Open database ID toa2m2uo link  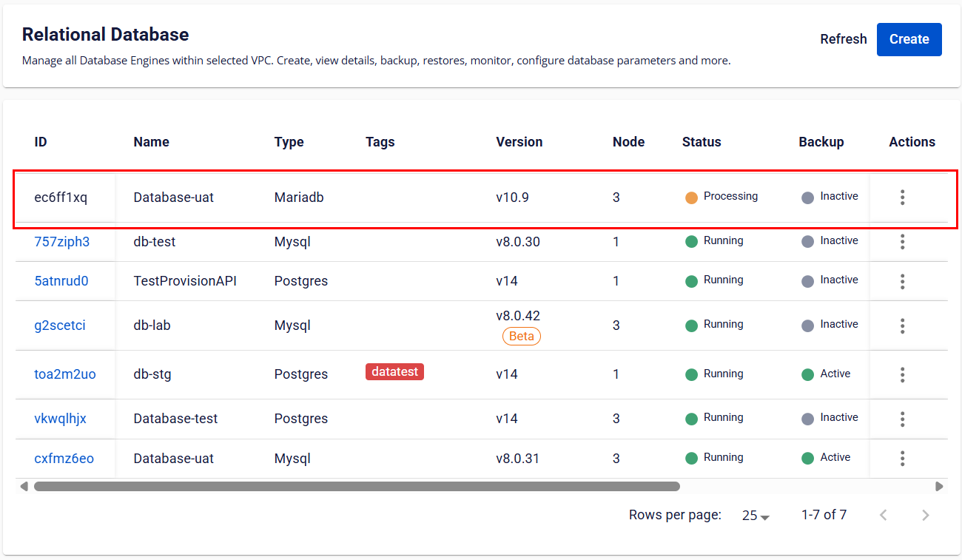[65, 374]
